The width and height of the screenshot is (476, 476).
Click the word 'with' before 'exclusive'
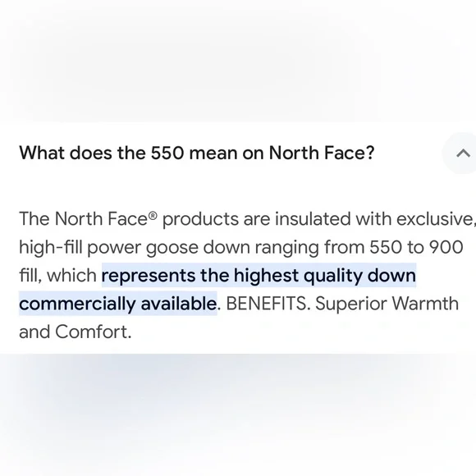coord(373,219)
